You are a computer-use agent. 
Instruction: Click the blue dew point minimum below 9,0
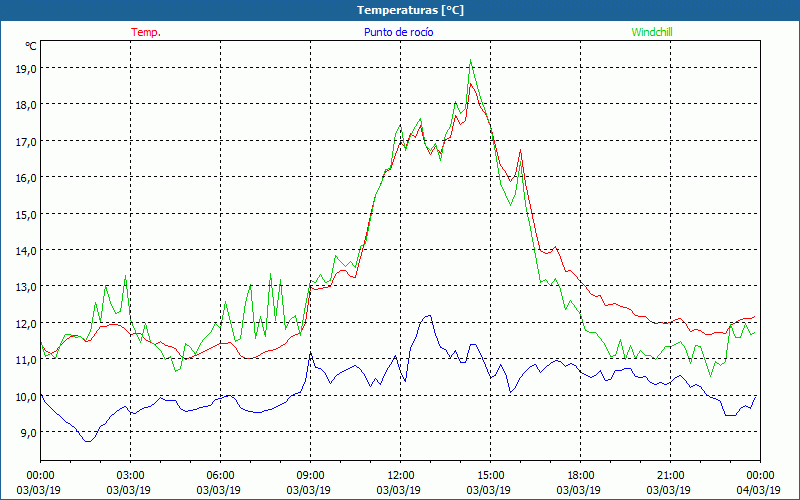coord(88,441)
